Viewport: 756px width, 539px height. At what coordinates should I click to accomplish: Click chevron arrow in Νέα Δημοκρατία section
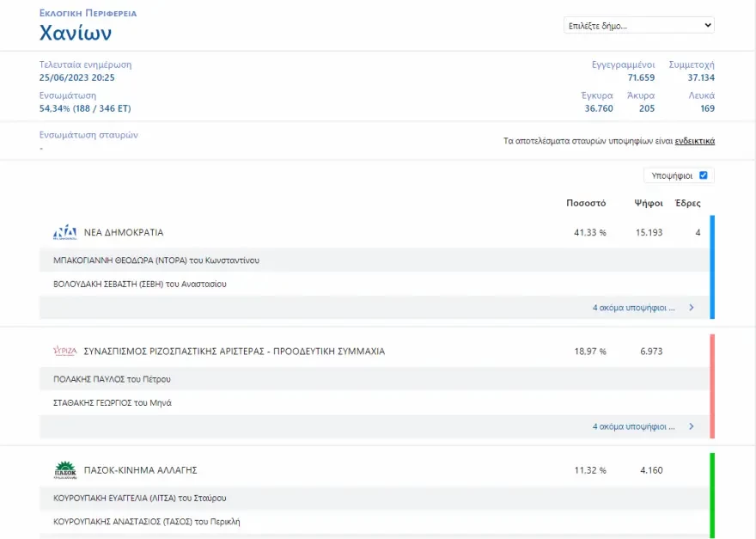click(692, 307)
